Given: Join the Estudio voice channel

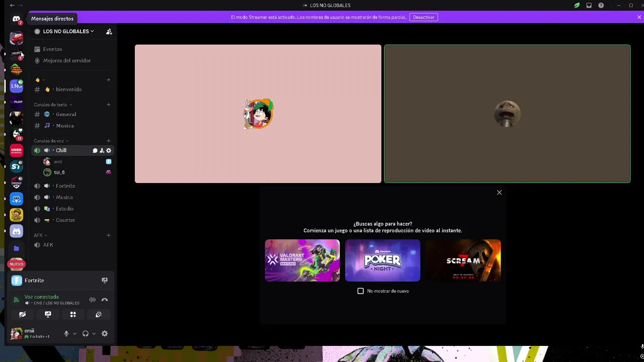Looking at the screenshot, I should (72, 209).
